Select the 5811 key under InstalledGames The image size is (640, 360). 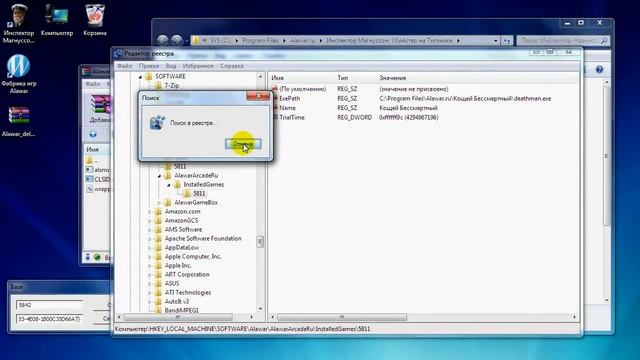199,193
